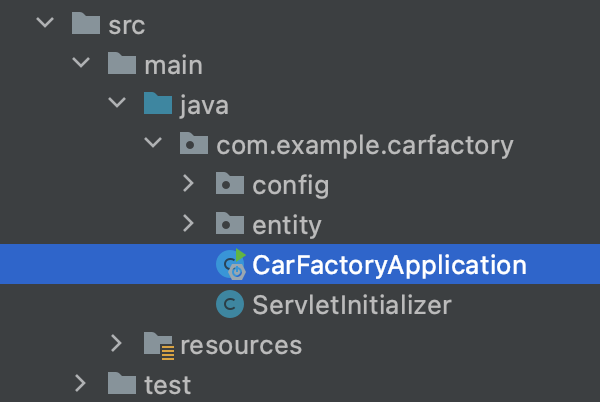Screen dimensions: 600x402
Task: Collapse the com.example.carfactory package arrow
Action: (x=153, y=142)
